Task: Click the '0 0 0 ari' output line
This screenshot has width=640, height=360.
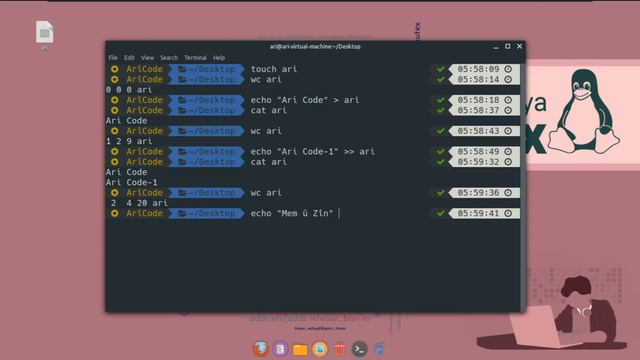Action: [x=129, y=89]
